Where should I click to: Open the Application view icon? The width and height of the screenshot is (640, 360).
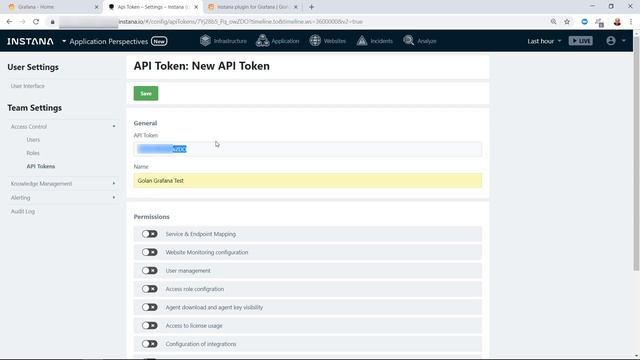[x=262, y=40]
